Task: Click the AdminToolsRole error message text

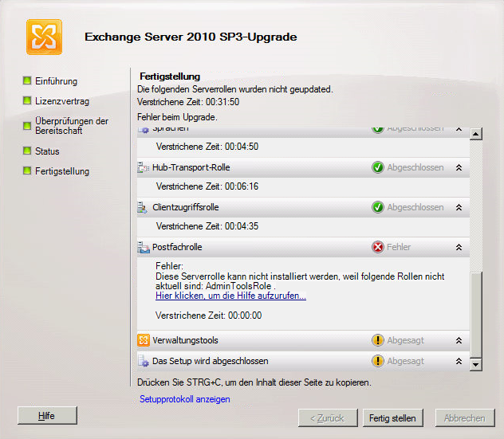Action: (300, 281)
